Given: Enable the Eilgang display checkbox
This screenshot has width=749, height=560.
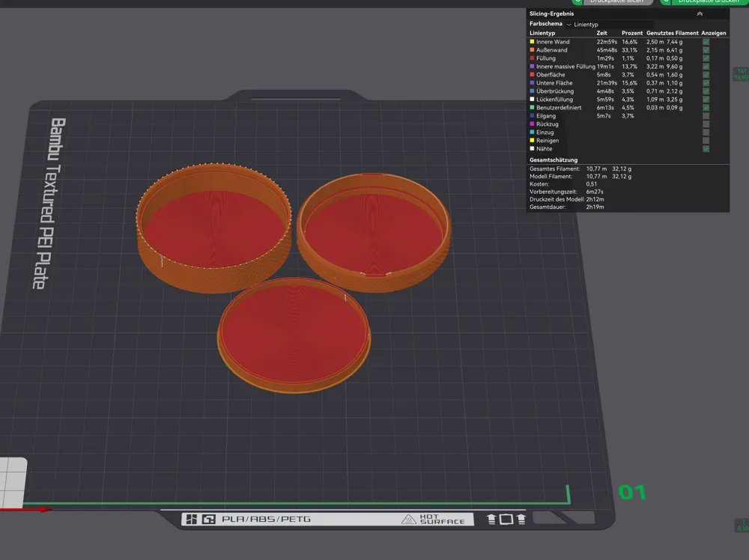Looking at the screenshot, I should (x=706, y=116).
